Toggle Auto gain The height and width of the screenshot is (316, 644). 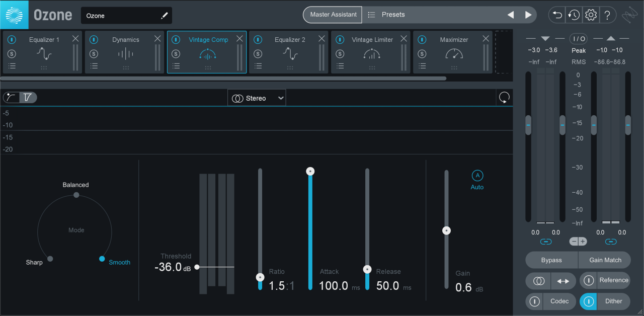(477, 176)
